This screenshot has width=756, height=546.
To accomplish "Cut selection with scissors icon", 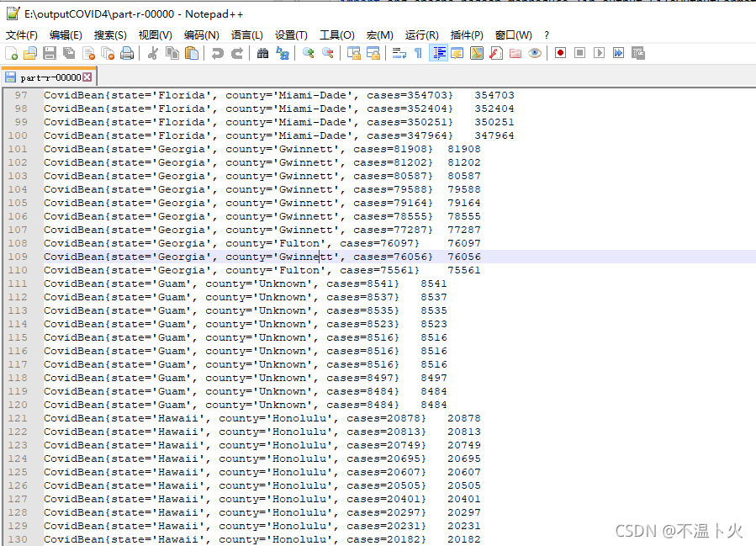I will (x=153, y=53).
